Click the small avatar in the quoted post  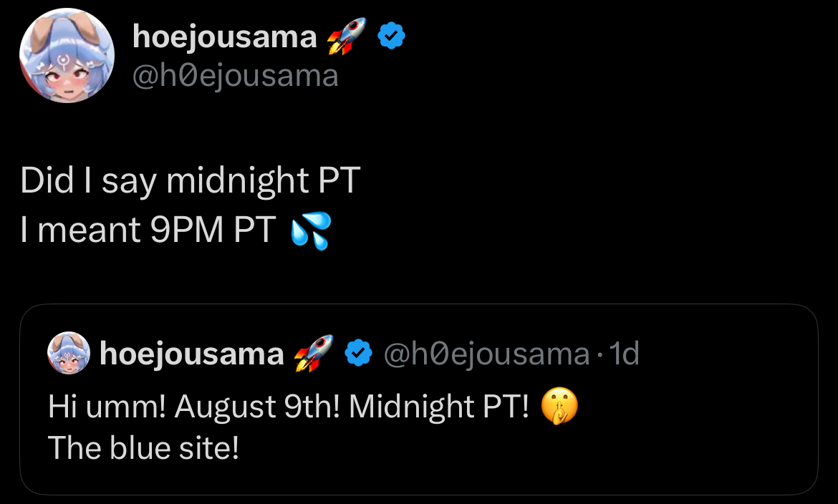[69, 354]
